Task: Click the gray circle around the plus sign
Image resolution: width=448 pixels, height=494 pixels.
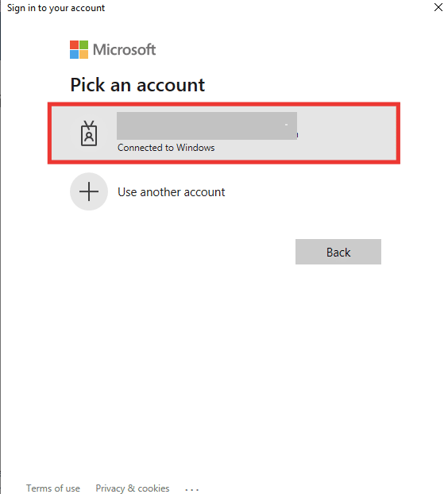Action: (x=89, y=191)
